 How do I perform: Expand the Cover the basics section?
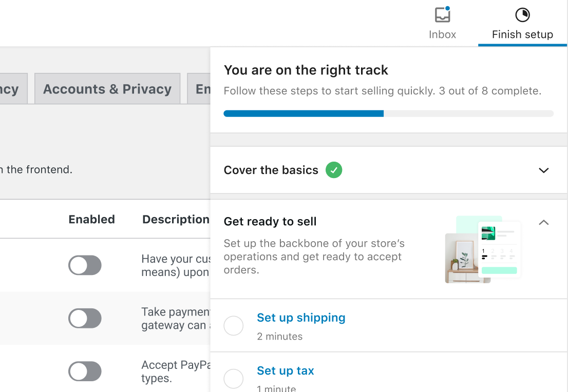coord(543,170)
